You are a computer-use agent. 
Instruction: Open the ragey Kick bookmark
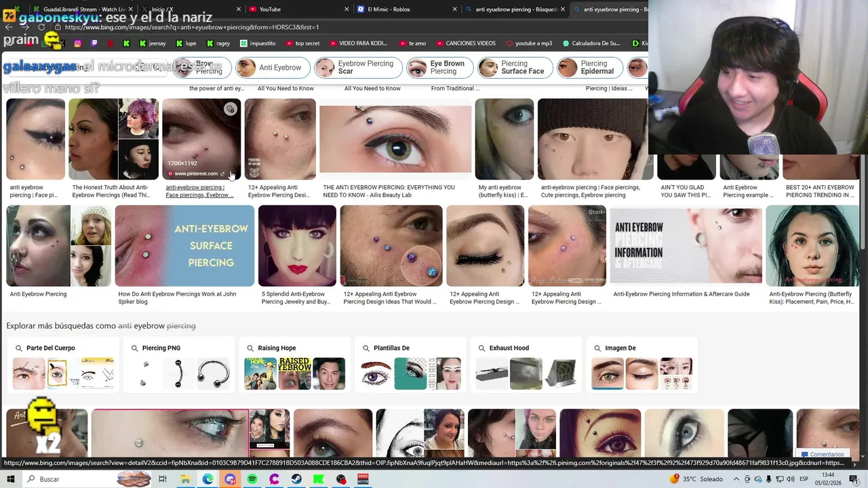pos(218,43)
